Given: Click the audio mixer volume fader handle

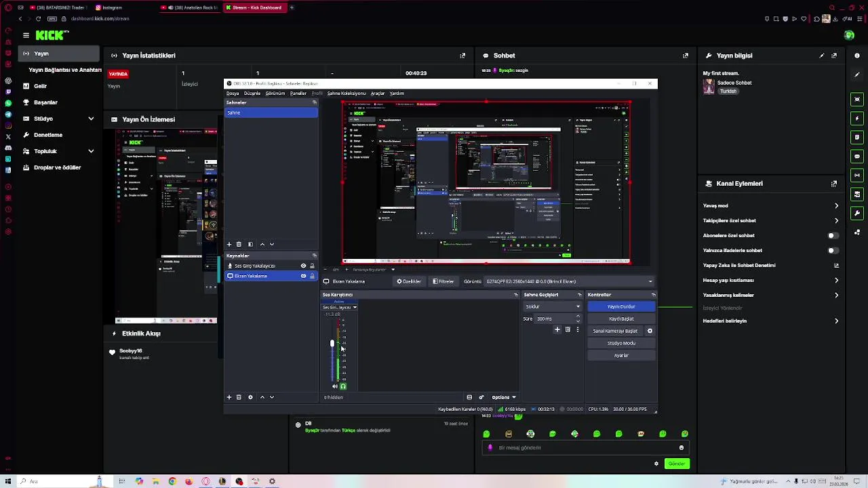Looking at the screenshot, I should click(332, 344).
